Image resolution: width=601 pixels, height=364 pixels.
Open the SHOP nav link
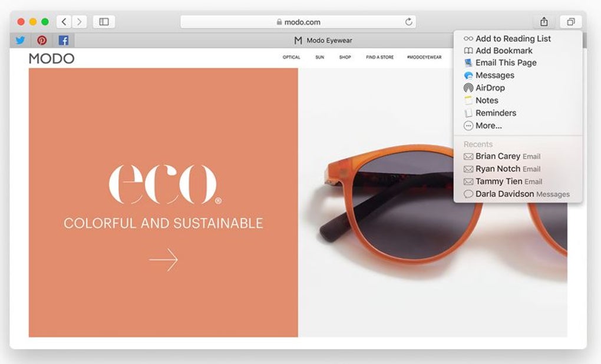pos(345,57)
